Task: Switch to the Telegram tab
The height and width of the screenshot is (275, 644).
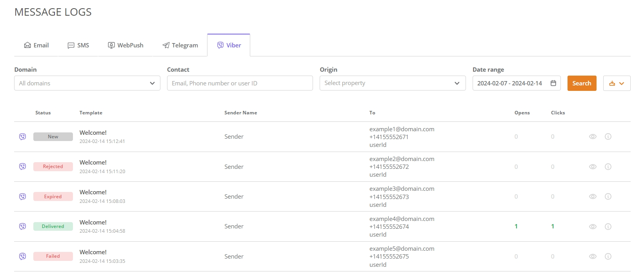Action: coord(180,45)
